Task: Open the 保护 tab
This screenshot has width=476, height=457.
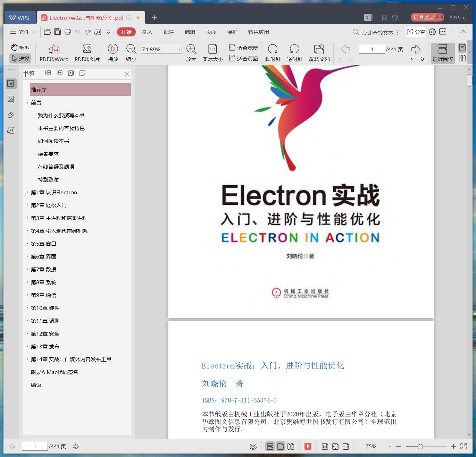Action: (232, 32)
